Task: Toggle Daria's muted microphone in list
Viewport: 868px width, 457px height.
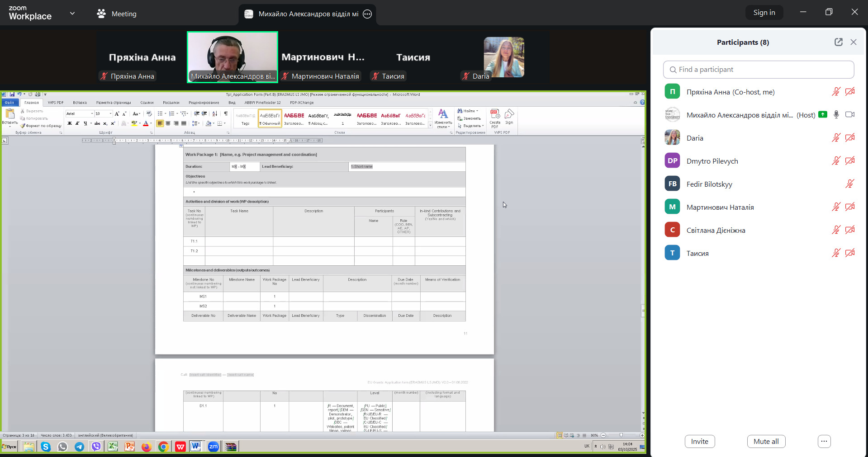Action: tap(836, 138)
